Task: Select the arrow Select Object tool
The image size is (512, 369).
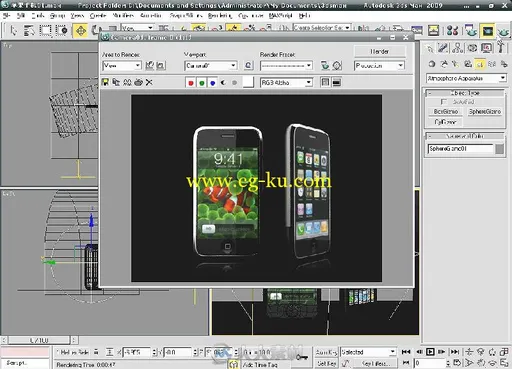Action: click(13, 31)
